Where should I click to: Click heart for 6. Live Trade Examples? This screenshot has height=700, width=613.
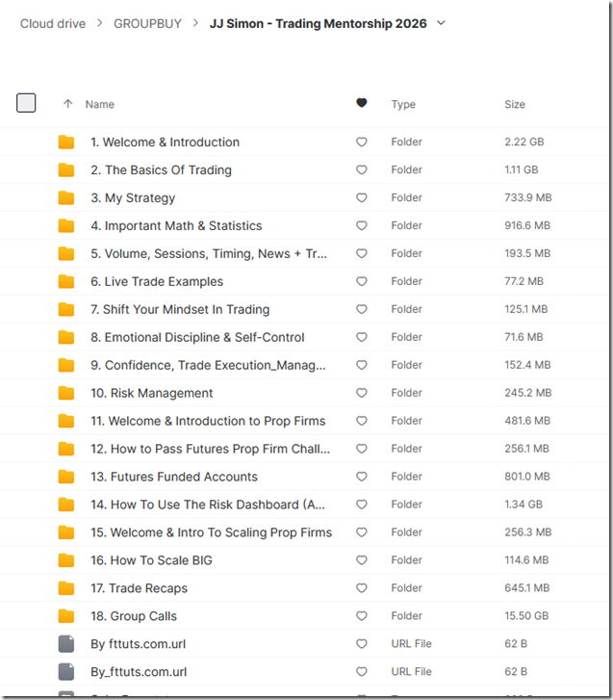click(x=362, y=281)
